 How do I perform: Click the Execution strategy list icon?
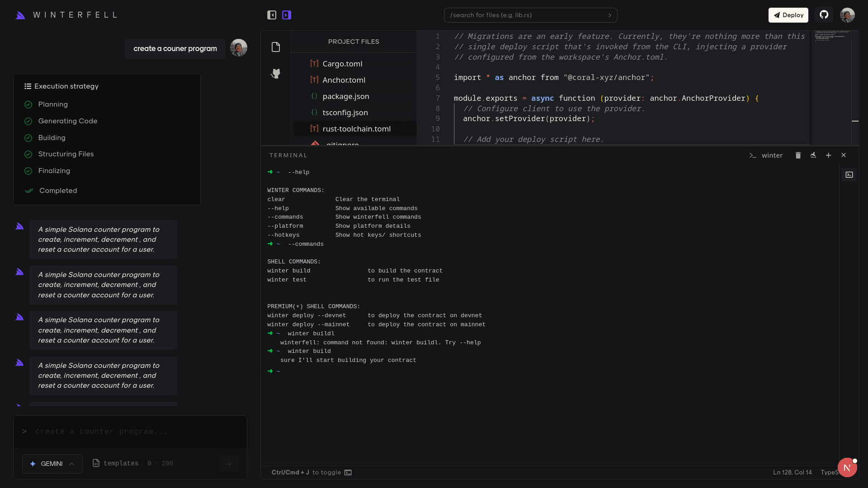click(x=28, y=86)
